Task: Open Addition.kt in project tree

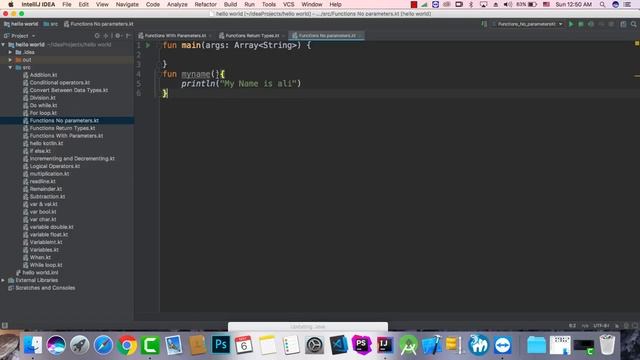Action: [x=43, y=75]
